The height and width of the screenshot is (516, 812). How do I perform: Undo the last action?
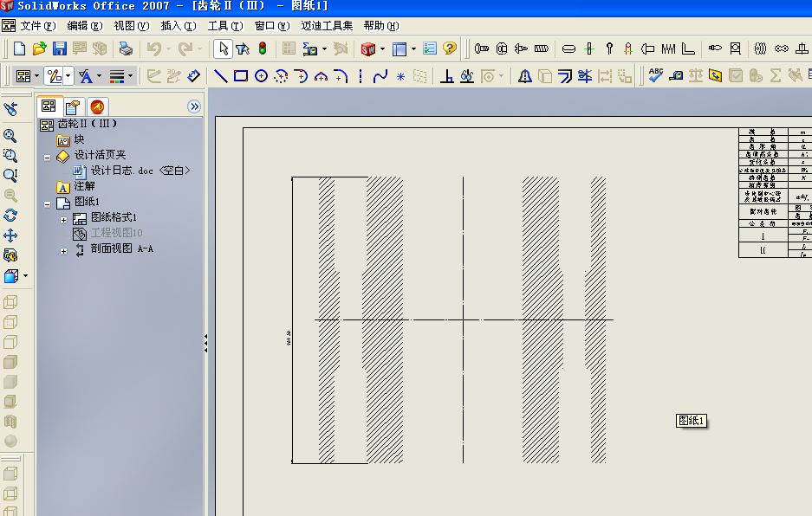[x=153, y=48]
